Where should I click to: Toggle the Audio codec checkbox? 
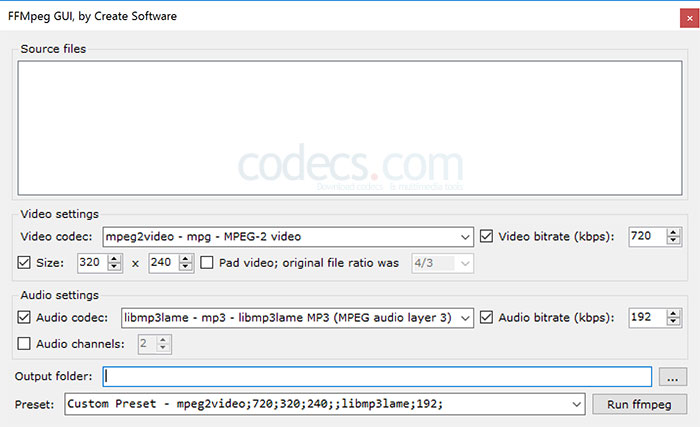pyautogui.click(x=24, y=318)
